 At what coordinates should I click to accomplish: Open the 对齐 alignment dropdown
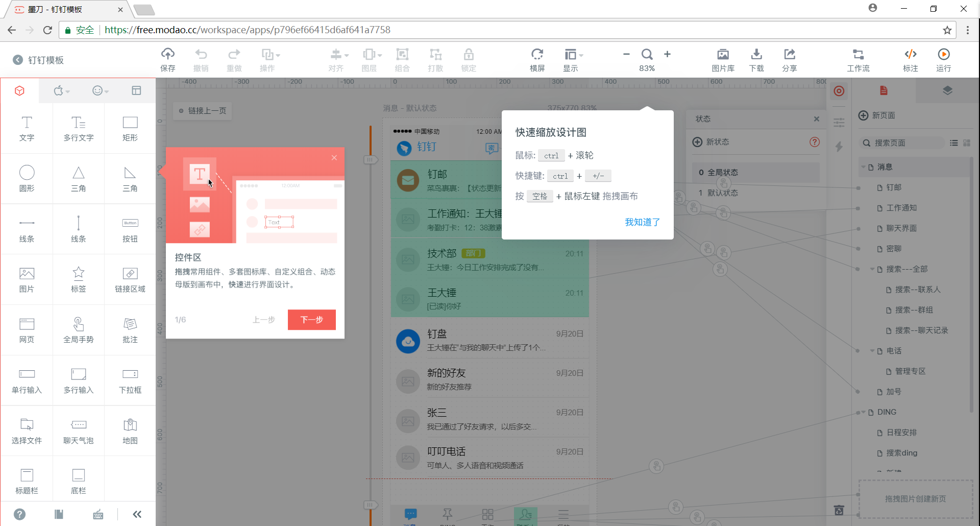337,60
